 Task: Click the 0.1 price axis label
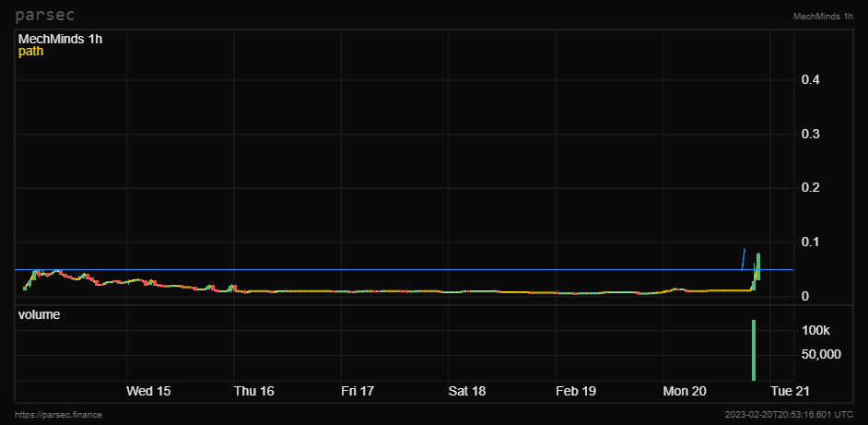811,242
